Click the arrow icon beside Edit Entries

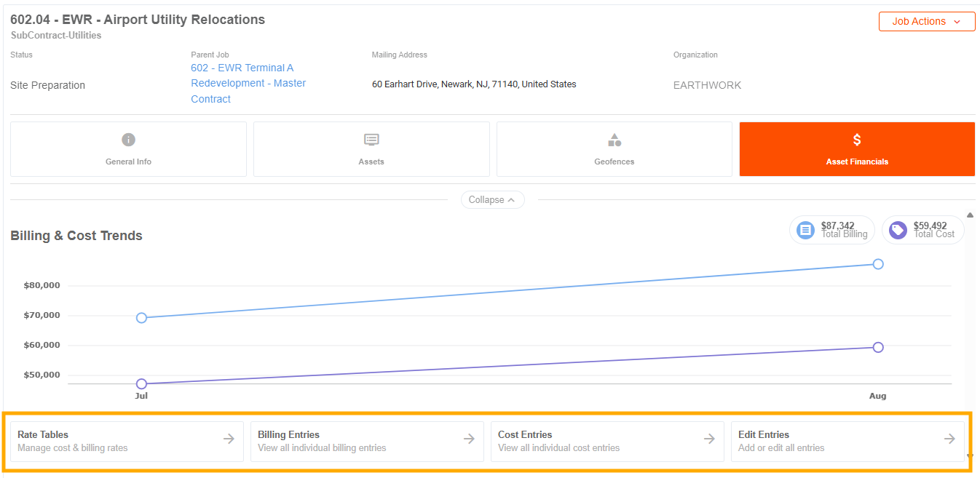pyautogui.click(x=949, y=439)
